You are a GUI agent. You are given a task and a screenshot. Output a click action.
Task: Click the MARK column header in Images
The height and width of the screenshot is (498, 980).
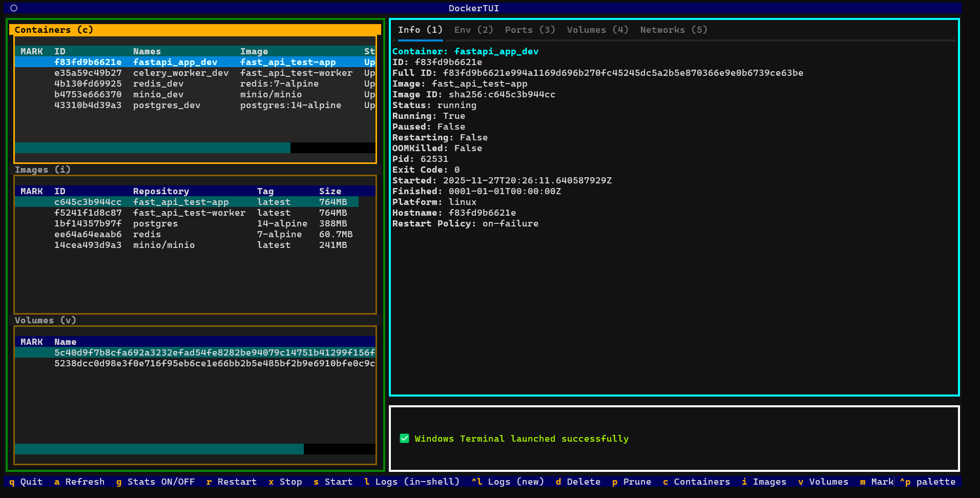pos(32,191)
